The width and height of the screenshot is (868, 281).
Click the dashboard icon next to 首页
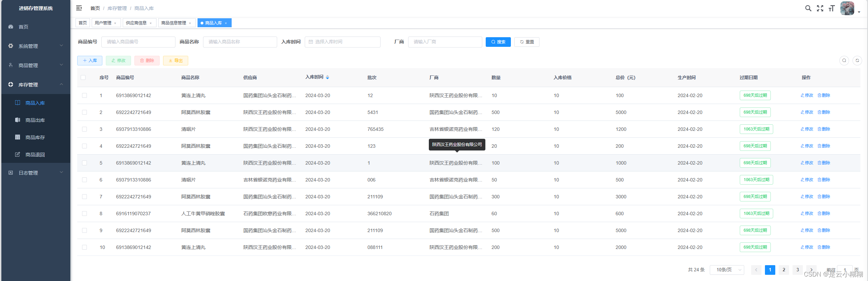click(11, 27)
